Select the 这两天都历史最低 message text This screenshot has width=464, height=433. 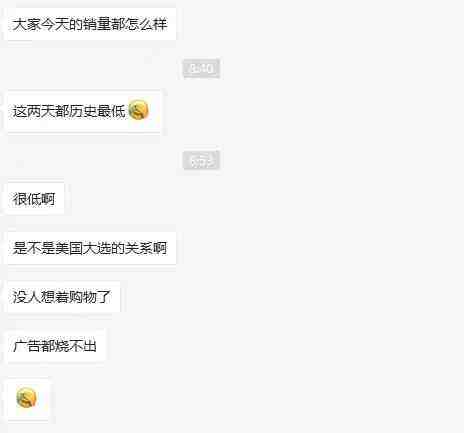pos(69,111)
